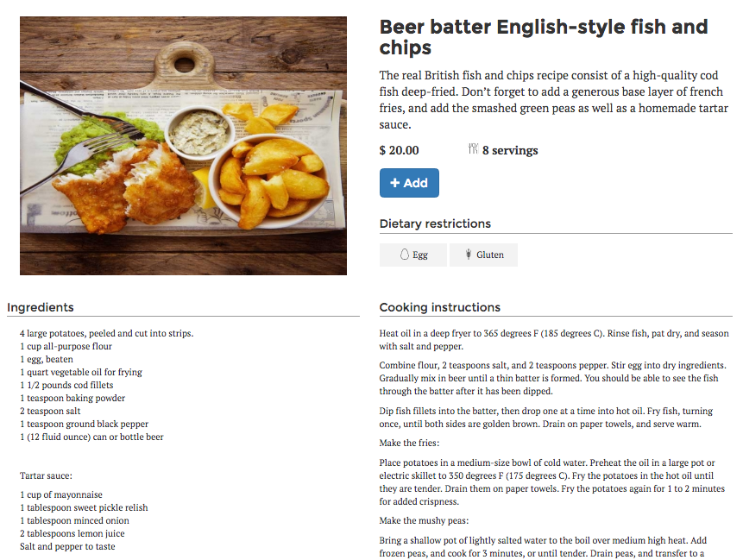Click the plus icon on Add button
This screenshot has height=560, width=743.
395,183
